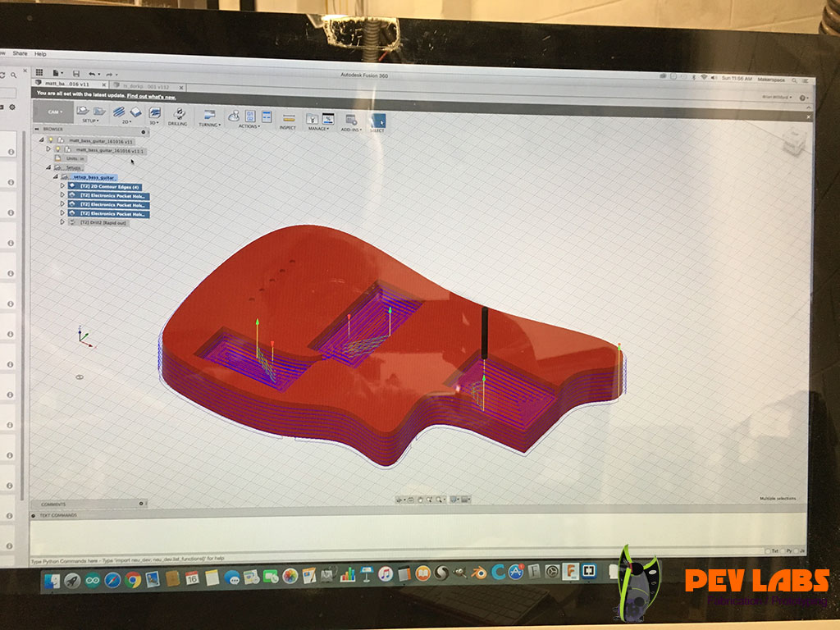840x630 pixels.
Task: Switch to the matt_ba...016 v11 document tab
Action: tap(69, 84)
